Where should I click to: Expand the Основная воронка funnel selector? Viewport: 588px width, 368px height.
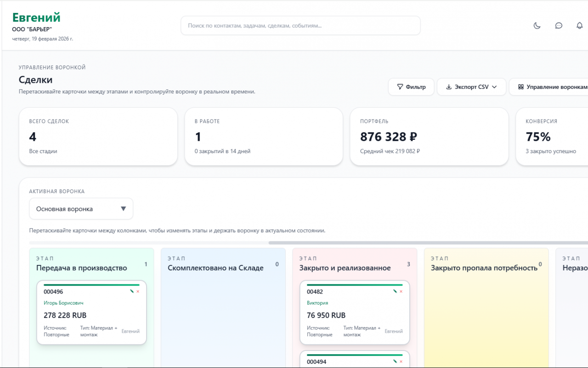(x=81, y=209)
